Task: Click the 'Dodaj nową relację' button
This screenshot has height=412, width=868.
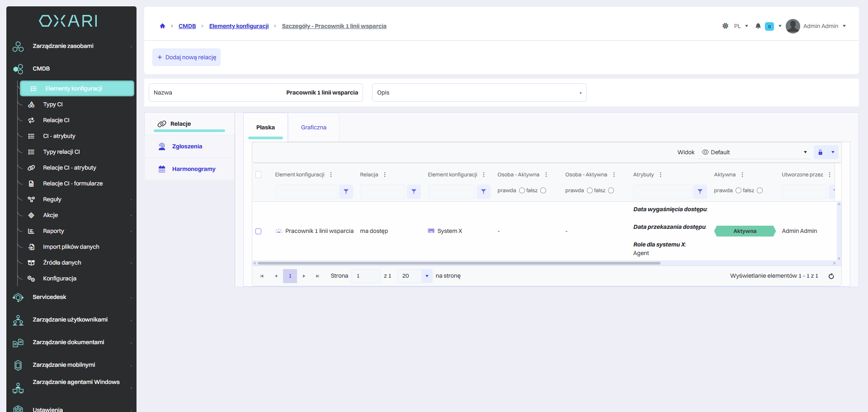Action: [x=187, y=57]
